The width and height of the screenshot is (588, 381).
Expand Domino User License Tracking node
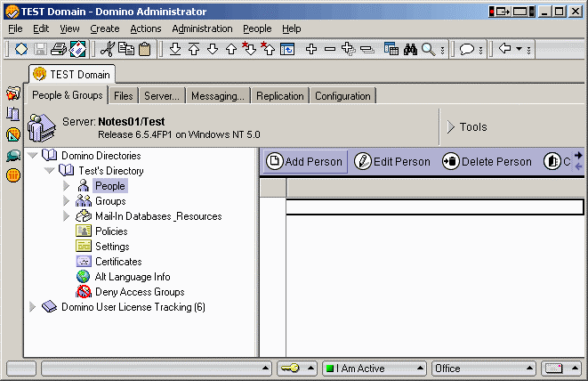pyautogui.click(x=33, y=307)
